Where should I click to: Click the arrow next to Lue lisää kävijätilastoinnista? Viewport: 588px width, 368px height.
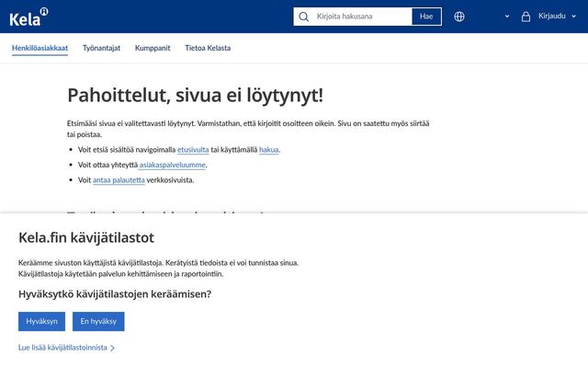click(x=112, y=348)
